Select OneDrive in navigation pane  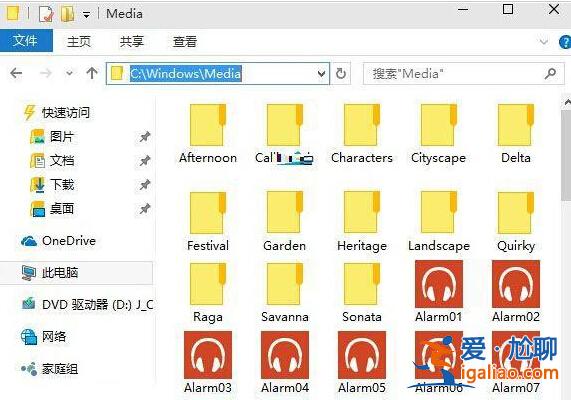59,241
